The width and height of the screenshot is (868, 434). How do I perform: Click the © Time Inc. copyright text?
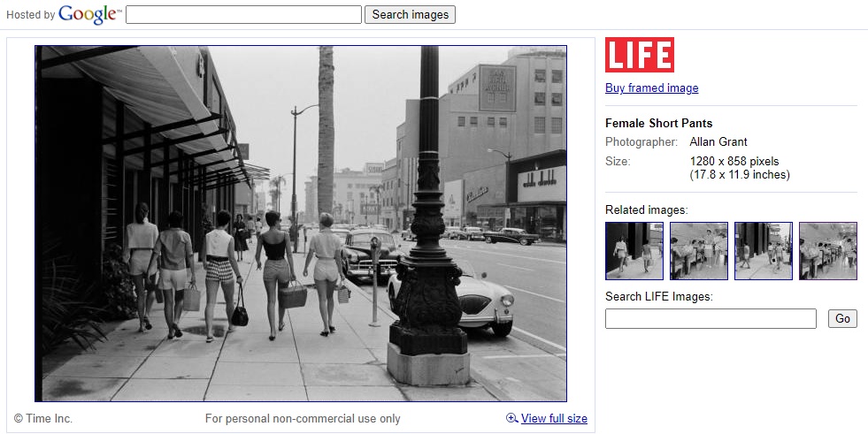click(x=43, y=419)
